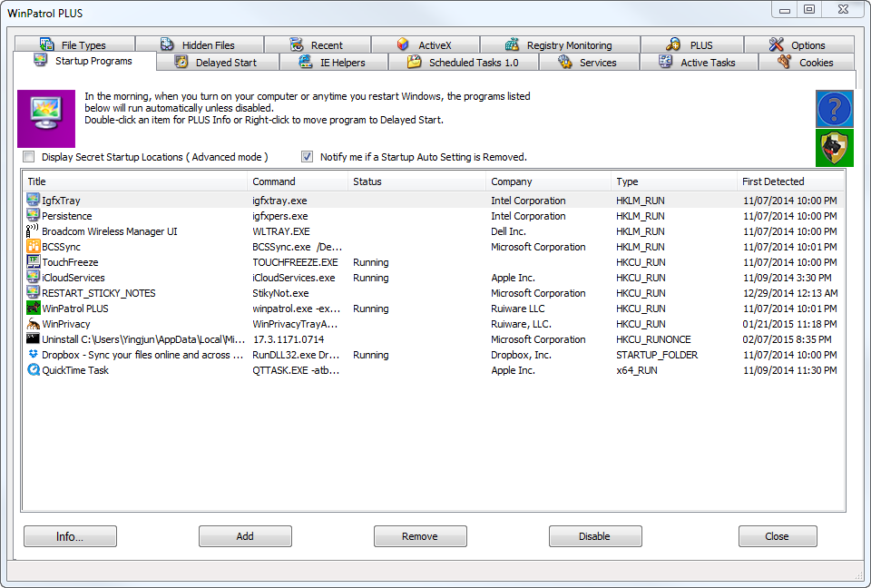Viewport: 871px width, 588px height.
Task: Enable Display Secret Startup Locations checkbox
Action: click(29, 157)
